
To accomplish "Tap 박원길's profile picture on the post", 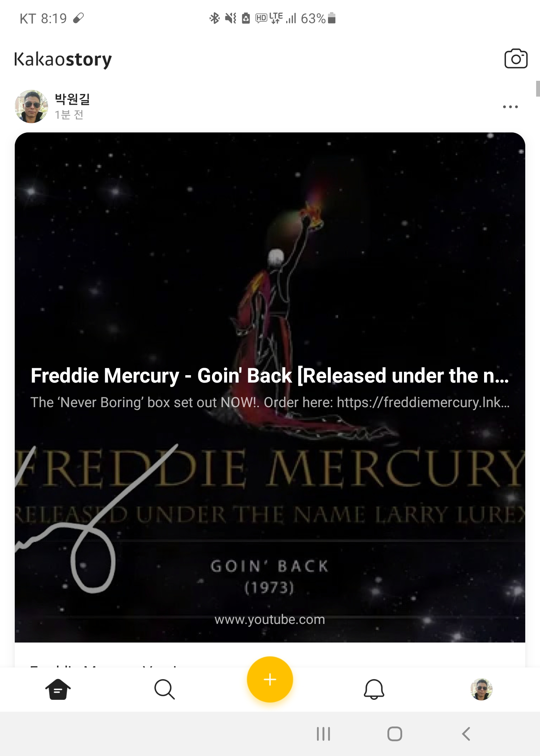I will click(x=32, y=106).
